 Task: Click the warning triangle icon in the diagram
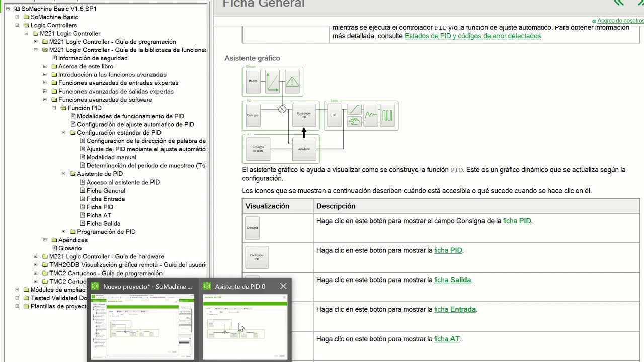click(x=292, y=81)
